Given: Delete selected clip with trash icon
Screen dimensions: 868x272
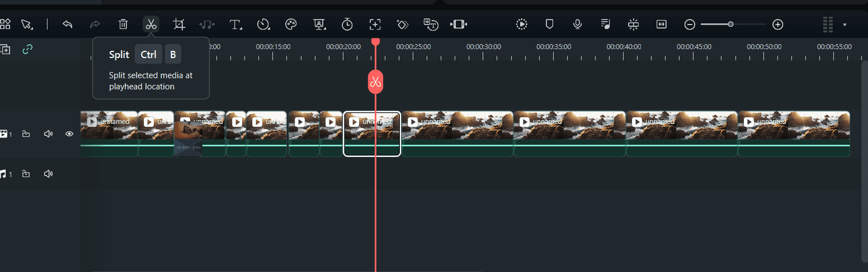Looking at the screenshot, I should (x=123, y=24).
